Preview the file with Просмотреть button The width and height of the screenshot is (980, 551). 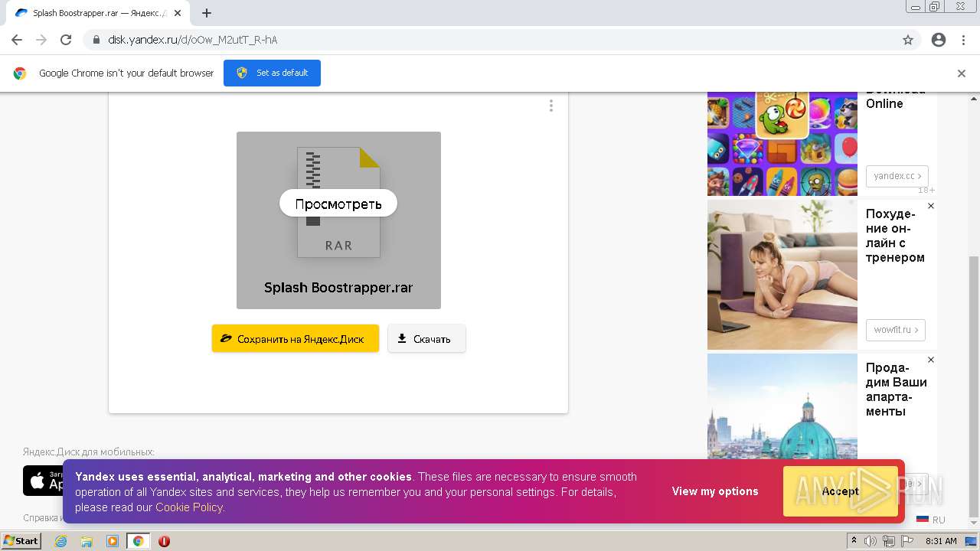338,204
